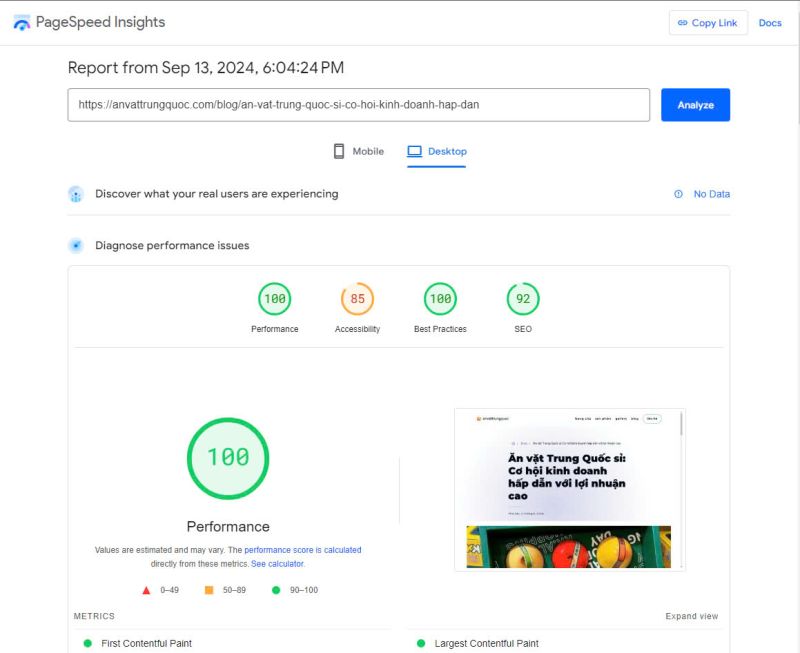Click the diagnose performance issues icon
800x653 pixels.
[76, 245]
